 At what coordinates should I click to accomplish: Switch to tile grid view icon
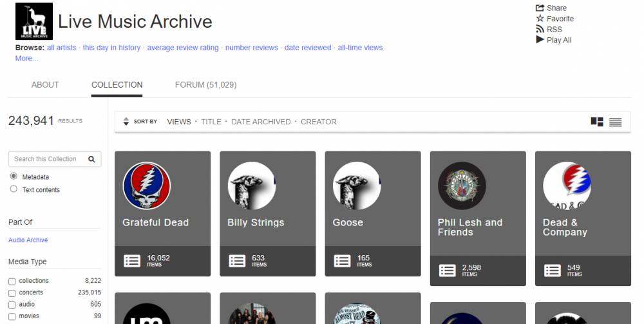[597, 122]
